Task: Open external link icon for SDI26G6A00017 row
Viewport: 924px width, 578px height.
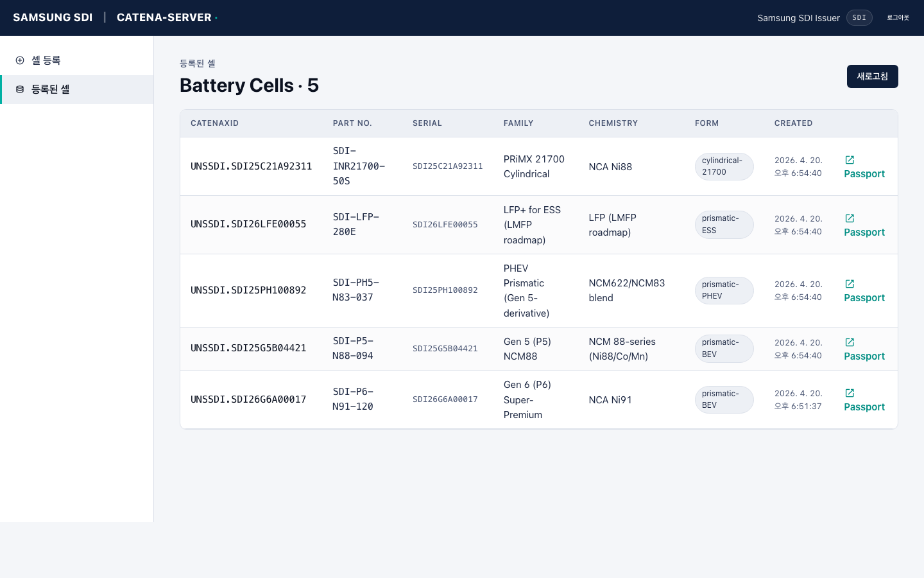Action: 850,393
